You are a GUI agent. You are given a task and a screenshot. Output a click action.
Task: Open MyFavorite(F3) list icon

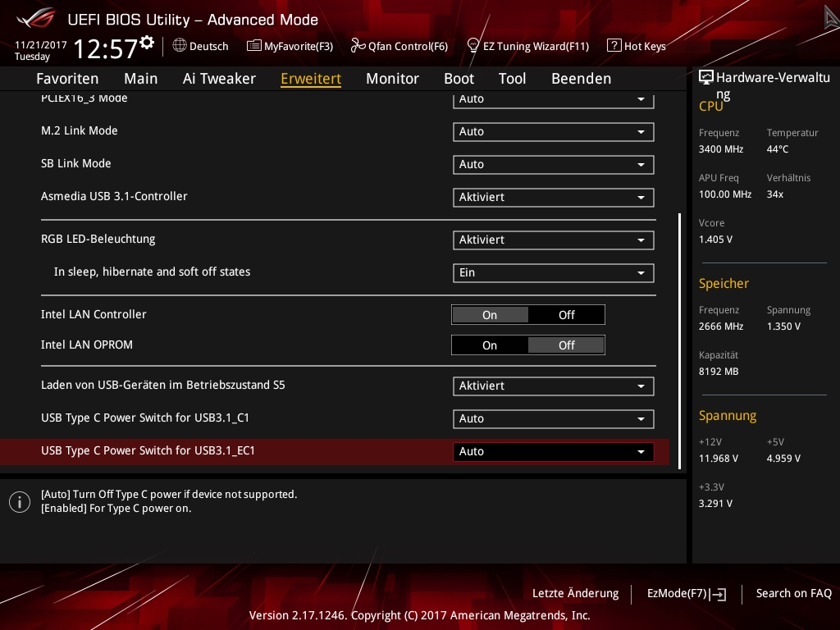click(x=254, y=46)
